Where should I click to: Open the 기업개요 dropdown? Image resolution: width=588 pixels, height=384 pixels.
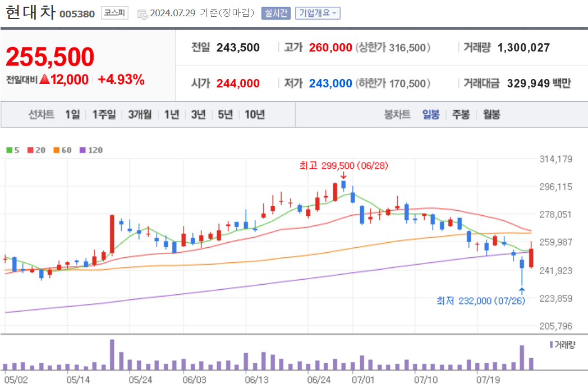[318, 13]
